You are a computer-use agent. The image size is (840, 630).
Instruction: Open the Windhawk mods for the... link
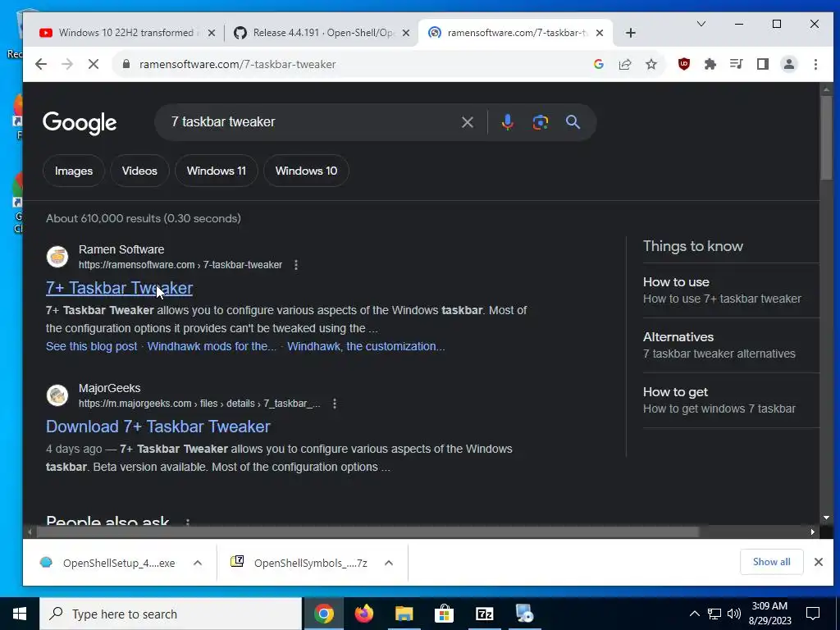212,347
